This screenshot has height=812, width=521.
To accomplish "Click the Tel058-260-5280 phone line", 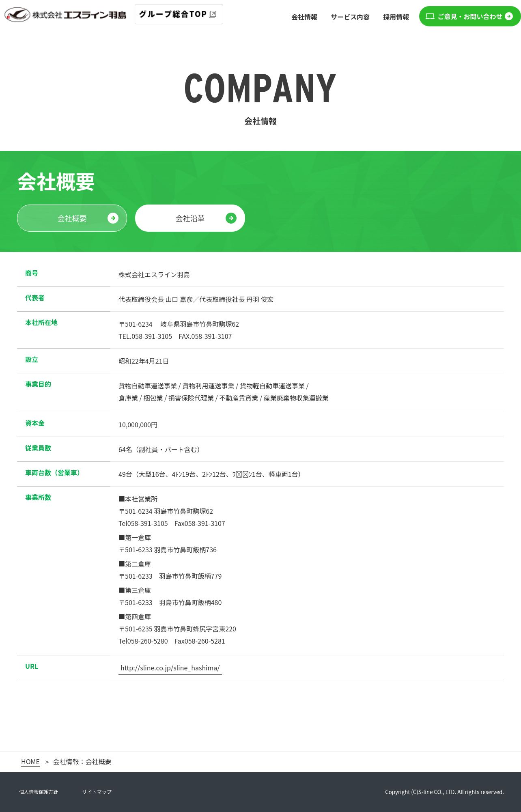I will pyautogui.click(x=172, y=641).
